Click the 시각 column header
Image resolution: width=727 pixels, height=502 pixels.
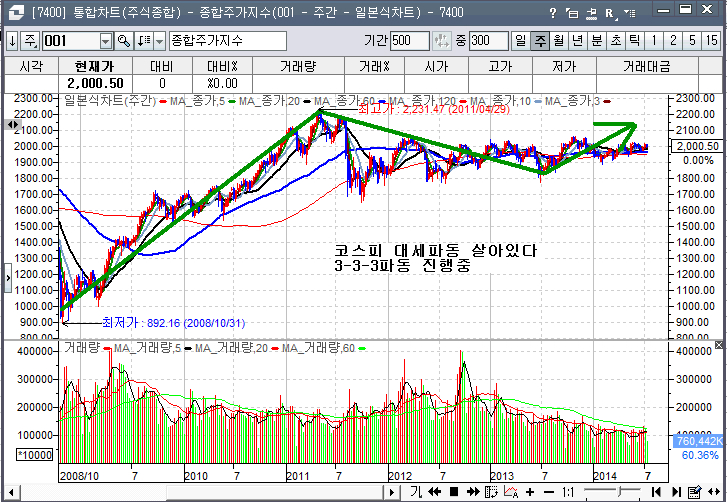click(32, 67)
